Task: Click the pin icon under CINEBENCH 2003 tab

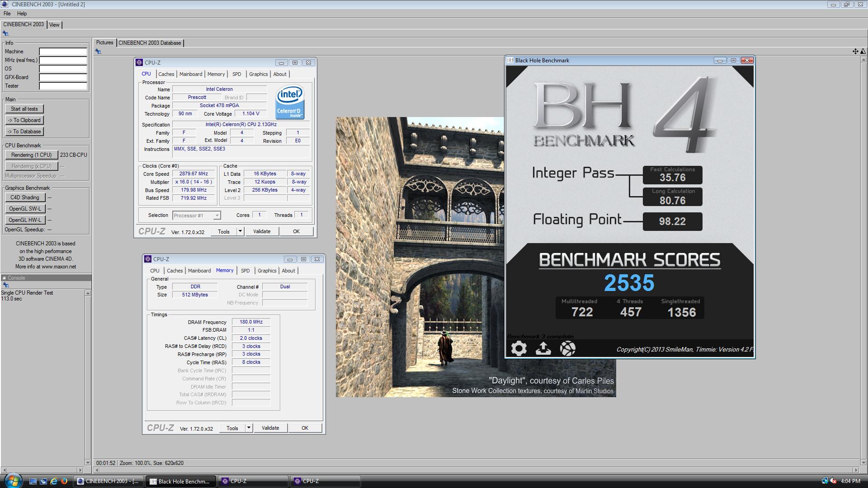Action: pyautogui.click(x=5, y=33)
